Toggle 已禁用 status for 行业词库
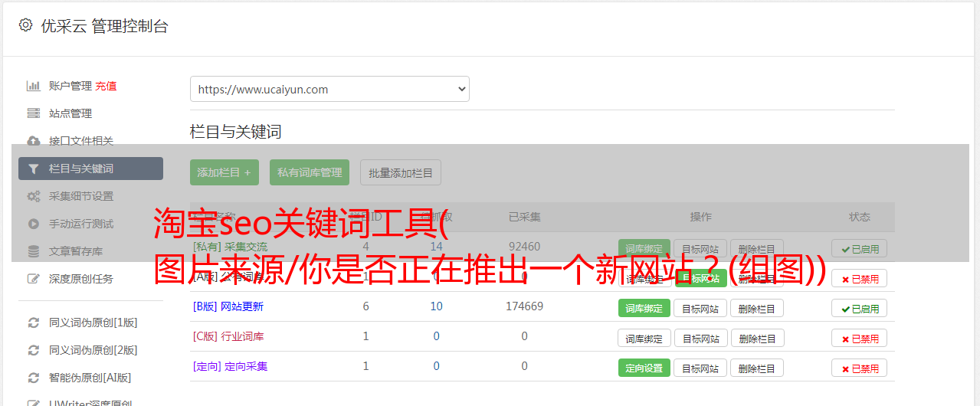980x406 pixels. pos(860,339)
